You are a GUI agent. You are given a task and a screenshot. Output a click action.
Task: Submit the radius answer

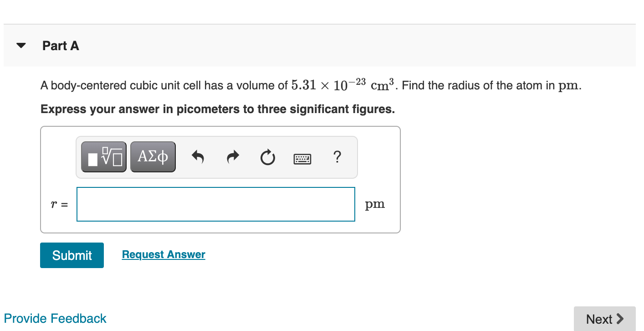pyautogui.click(x=72, y=255)
